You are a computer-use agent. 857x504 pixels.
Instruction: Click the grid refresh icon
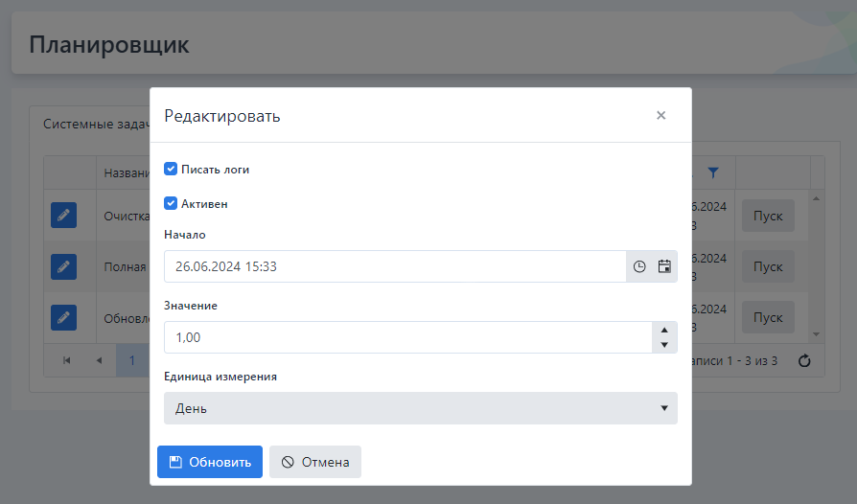[804, 360]
